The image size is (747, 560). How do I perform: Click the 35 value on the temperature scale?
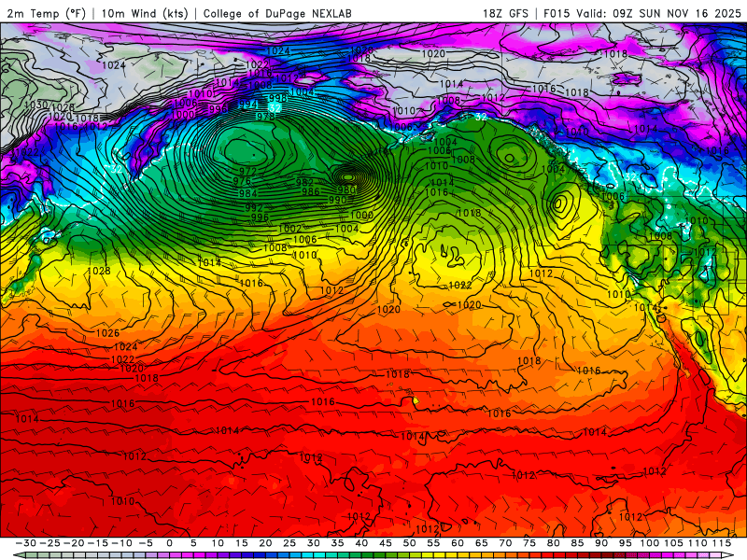coord(337,543)
